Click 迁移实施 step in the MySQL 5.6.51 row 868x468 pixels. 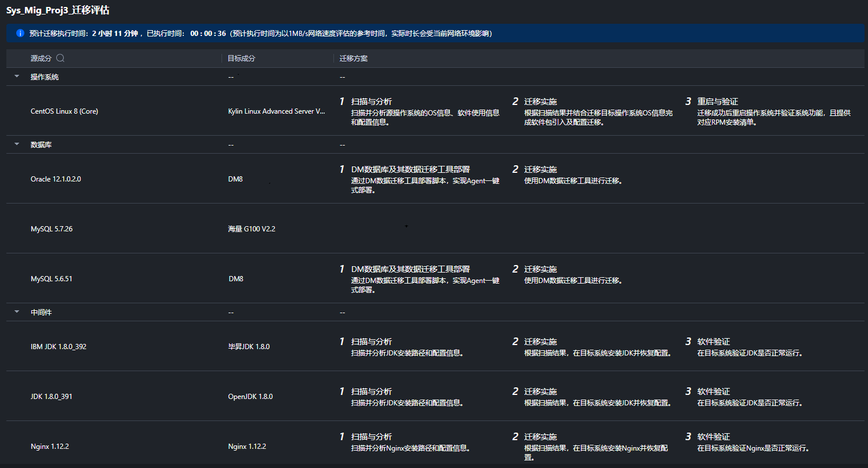(540, 269)
